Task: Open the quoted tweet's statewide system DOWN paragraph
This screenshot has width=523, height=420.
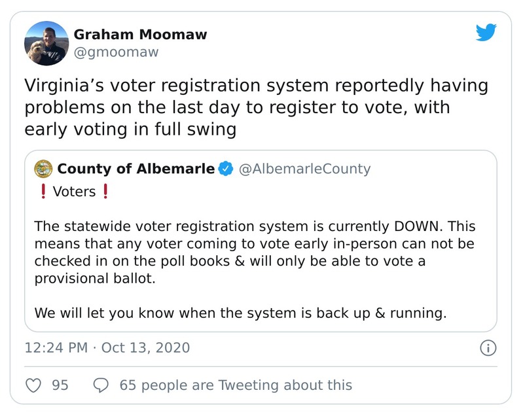Action: pyautogui.click(x=255, y=252)
